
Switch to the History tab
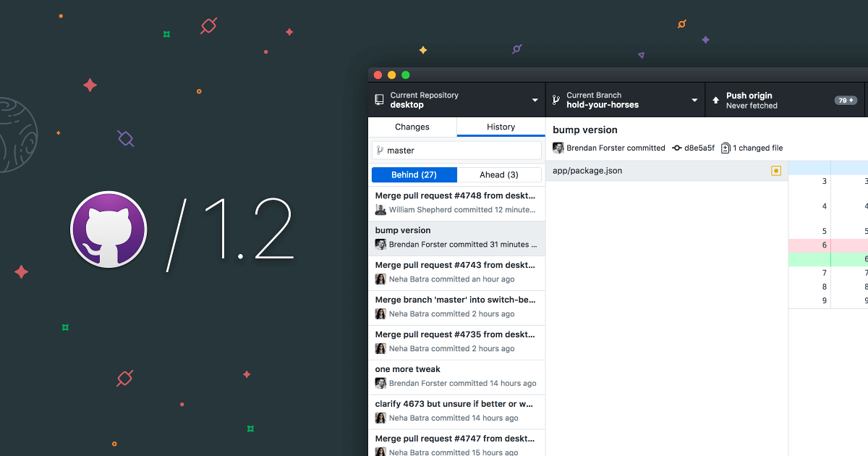[x=501, y=126]
